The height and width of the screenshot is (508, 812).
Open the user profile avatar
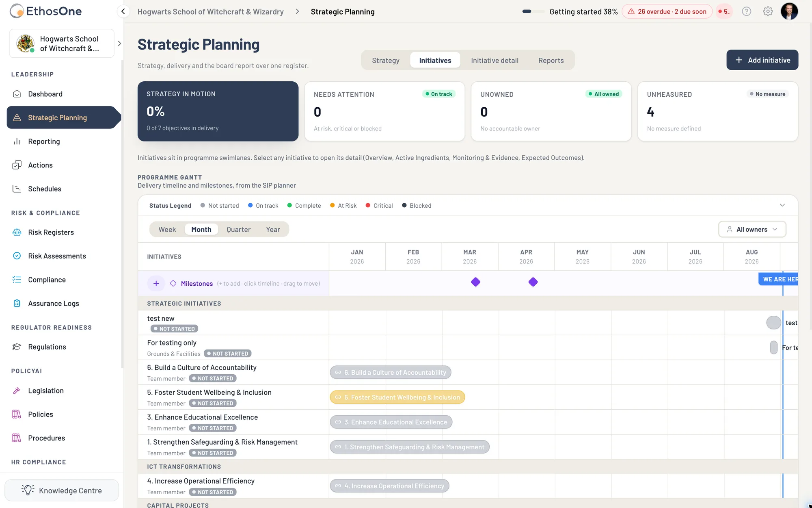tap(789, 11)
